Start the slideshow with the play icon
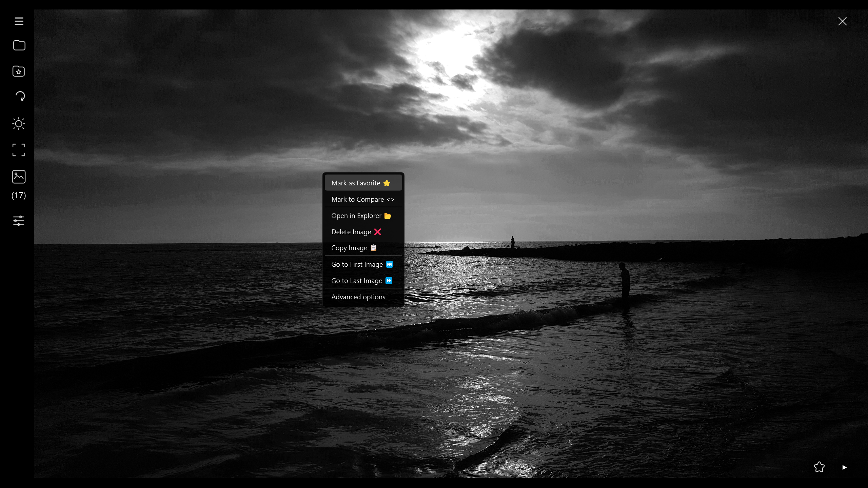This screenshot has width=868, height=488. click(x=844, y=467)
